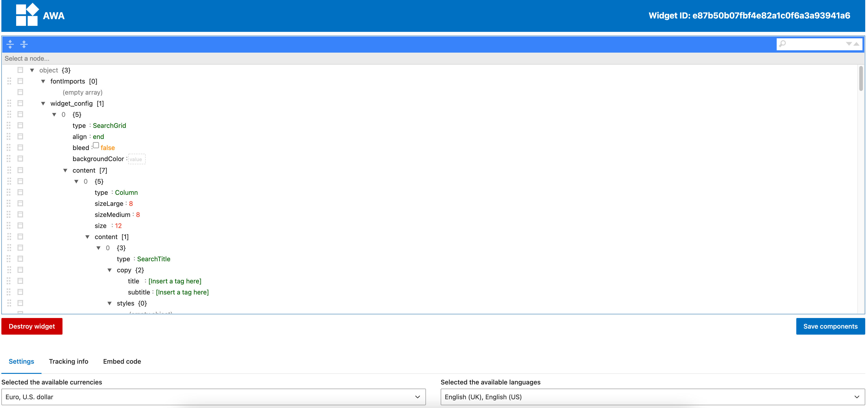This screenshot has height=408, width=868.
Task: Switch to Tracking info tab
Action: [68, 361]
